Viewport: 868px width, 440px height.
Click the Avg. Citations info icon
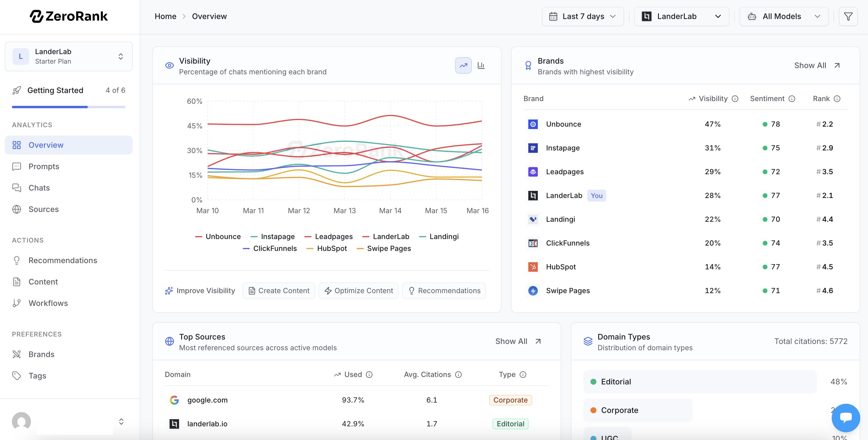click(x=458, y=375)
